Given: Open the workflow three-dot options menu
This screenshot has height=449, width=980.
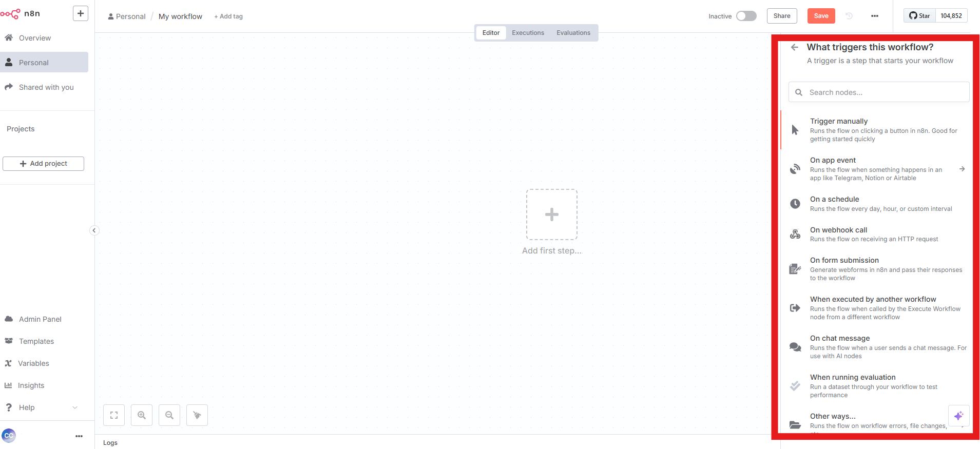Looking at the screenshot, I should point(875,16).
